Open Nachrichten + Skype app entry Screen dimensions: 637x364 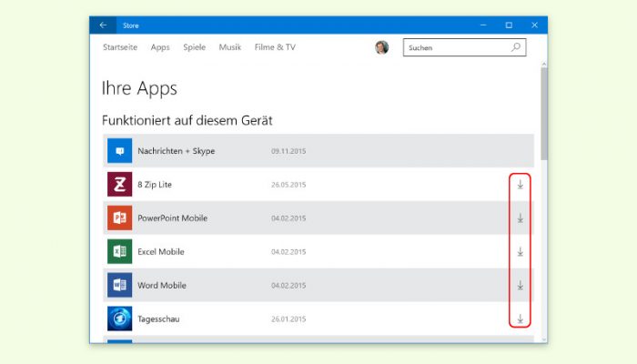(x=318, y=151)
